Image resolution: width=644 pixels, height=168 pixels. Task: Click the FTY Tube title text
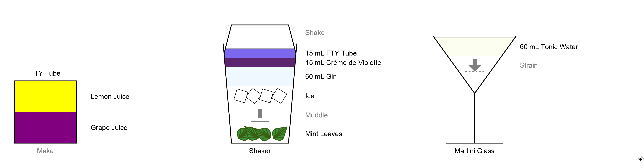coord(45,73)
